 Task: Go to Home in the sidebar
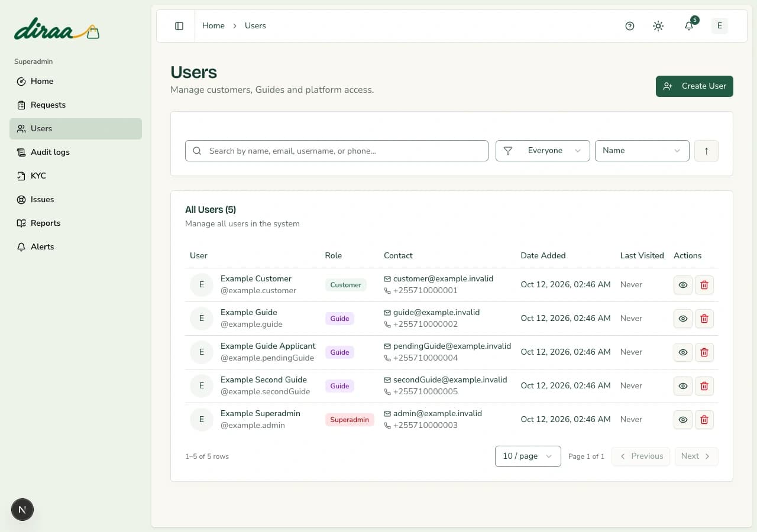pyautogui.click(x=76, y=82)
